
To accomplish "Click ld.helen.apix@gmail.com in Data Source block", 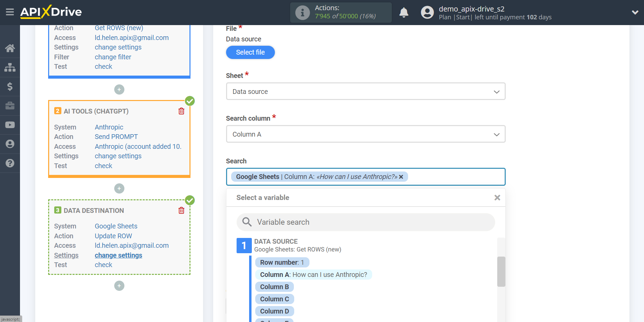I will 132,38.
